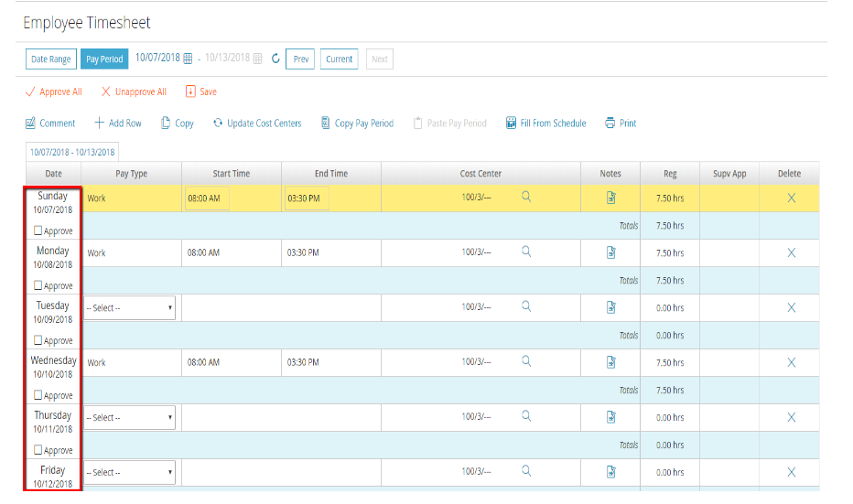Go to previous pay period with Prev
The width and height of the screenshot is (853, 504).
pyautogui.click(x=300, y=59)
